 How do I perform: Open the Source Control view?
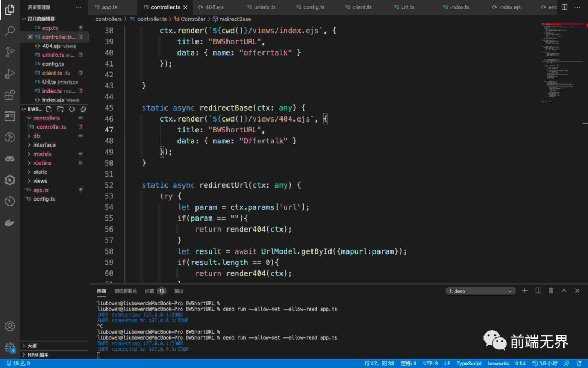click(10, 52)
